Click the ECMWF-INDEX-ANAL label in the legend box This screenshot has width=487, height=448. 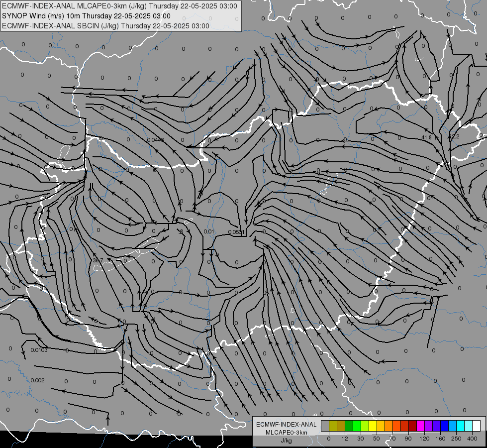pos(287,425)
